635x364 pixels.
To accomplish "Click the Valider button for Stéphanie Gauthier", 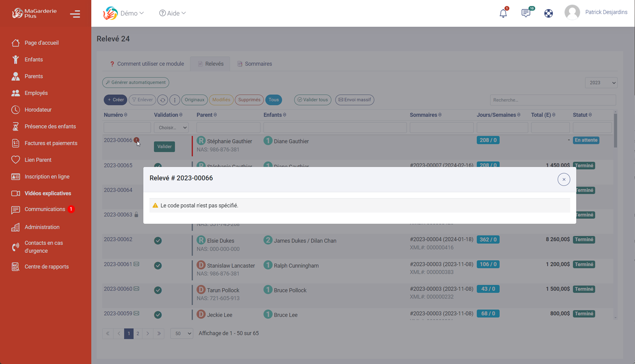I will tap(164, 147).
